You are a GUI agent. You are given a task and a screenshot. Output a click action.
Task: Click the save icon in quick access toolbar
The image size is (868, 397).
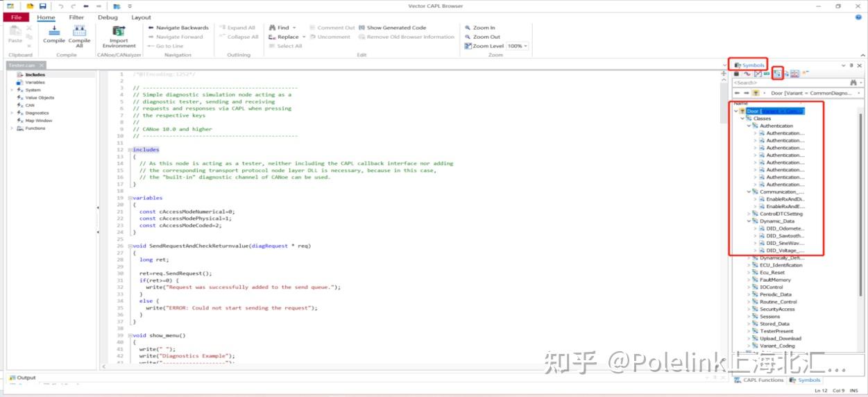42,6
